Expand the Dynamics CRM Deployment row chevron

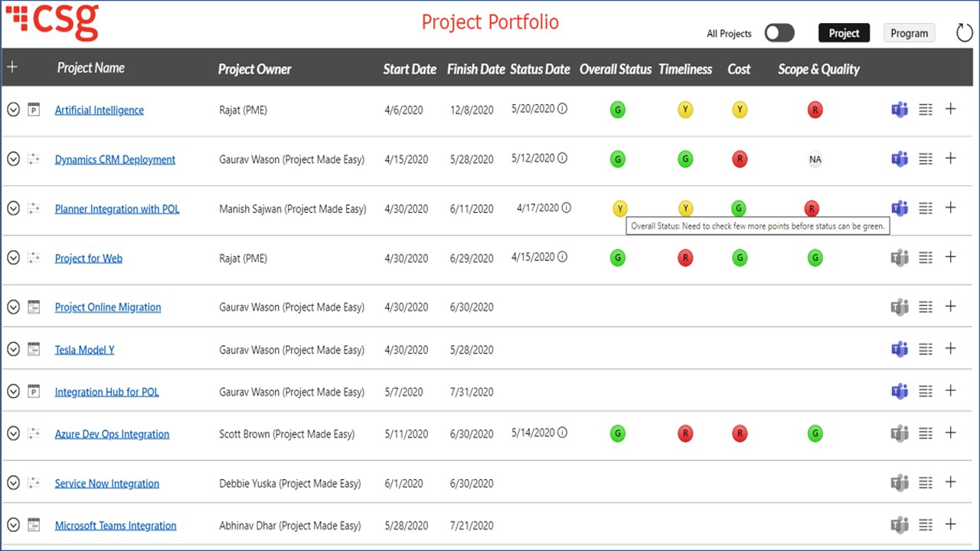pyautogui.click(x=13, y=159)
